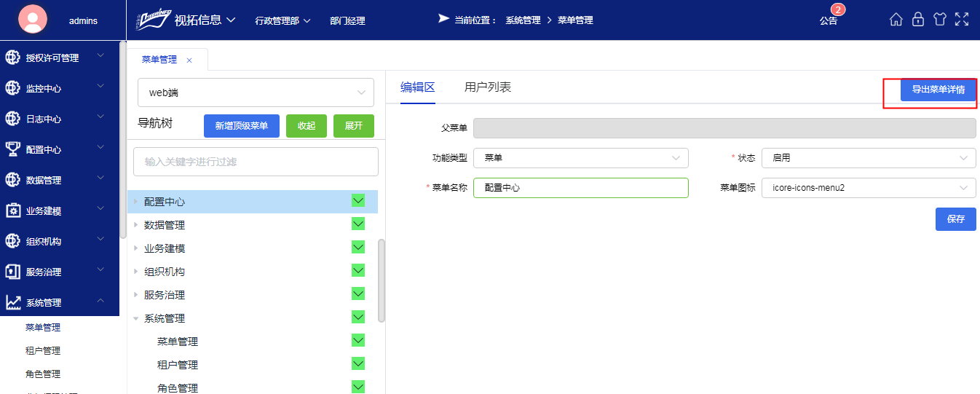Click 菜单管理 breadcrumb text
This screenshot has width=980, height=394.
(576, 20)
